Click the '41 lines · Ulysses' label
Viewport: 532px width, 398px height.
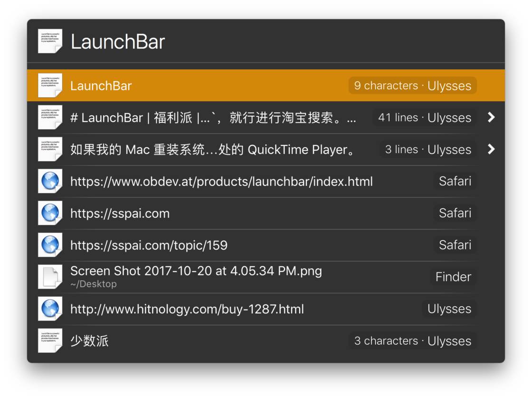pyautogui.click(x=425, y=117)
